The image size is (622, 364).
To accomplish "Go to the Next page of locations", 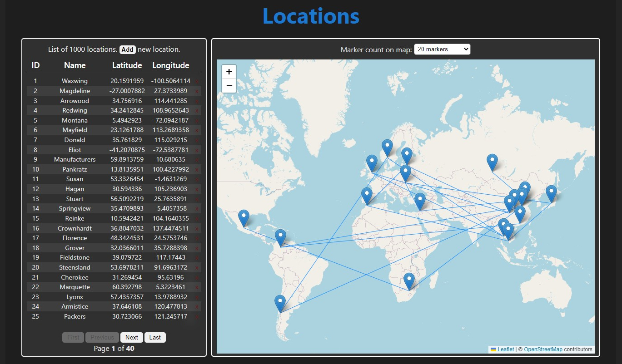I will [131, 337].
